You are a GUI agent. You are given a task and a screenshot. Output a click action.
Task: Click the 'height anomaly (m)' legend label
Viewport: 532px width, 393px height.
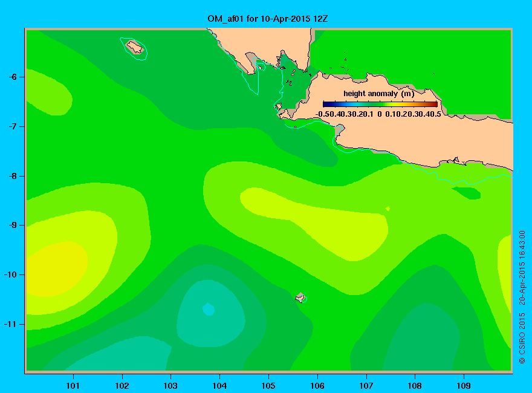point(378,94)
